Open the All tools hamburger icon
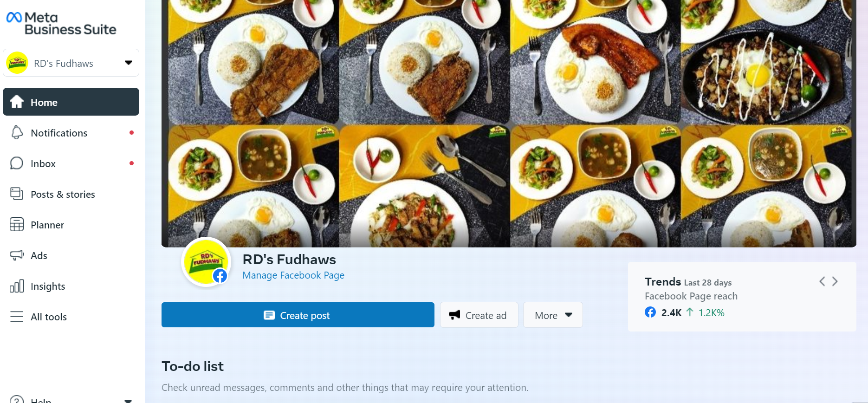 [17, 317]
